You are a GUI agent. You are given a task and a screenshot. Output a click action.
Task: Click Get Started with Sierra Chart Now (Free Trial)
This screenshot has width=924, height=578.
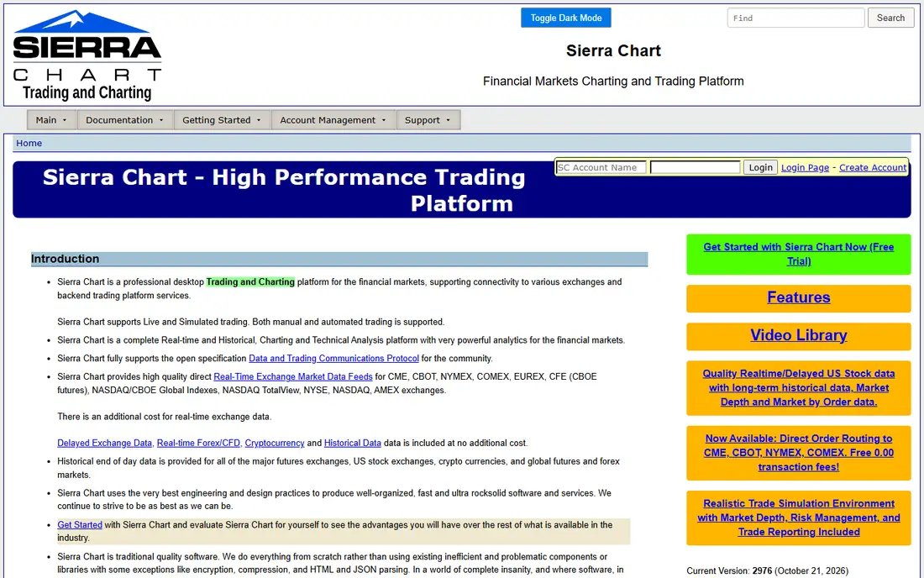tap(799, 254)
